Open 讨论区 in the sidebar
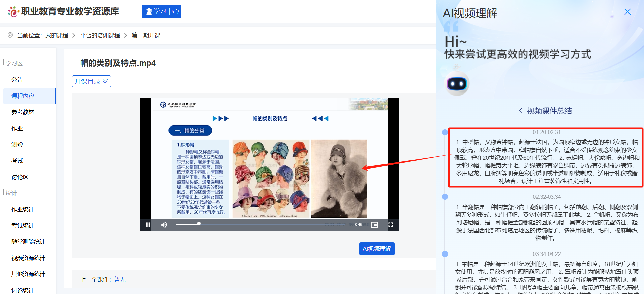644x294 pixels. pos(20,177)
